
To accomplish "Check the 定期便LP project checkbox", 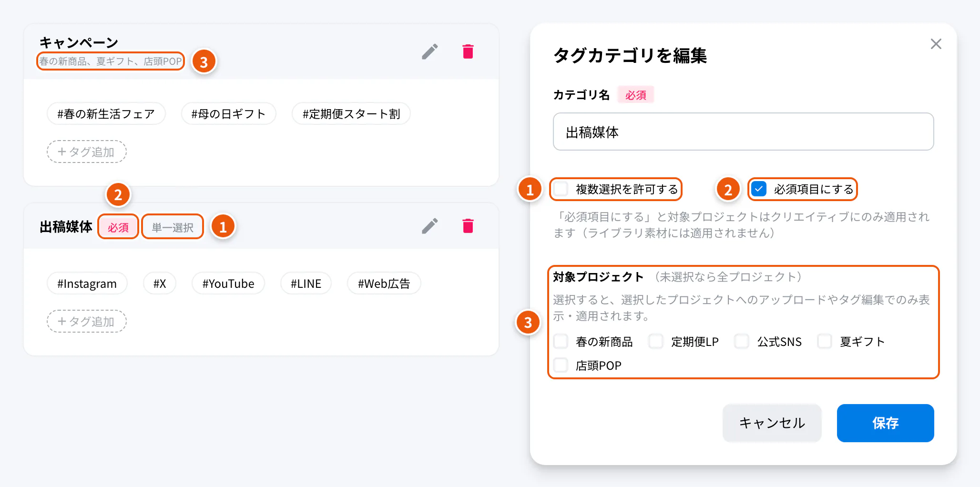I will 656,341.
